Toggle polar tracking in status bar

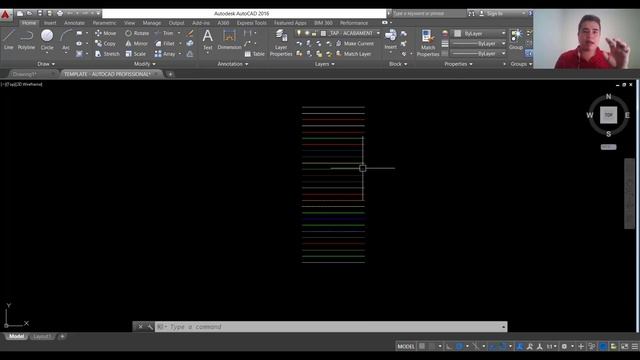point(459,346)
